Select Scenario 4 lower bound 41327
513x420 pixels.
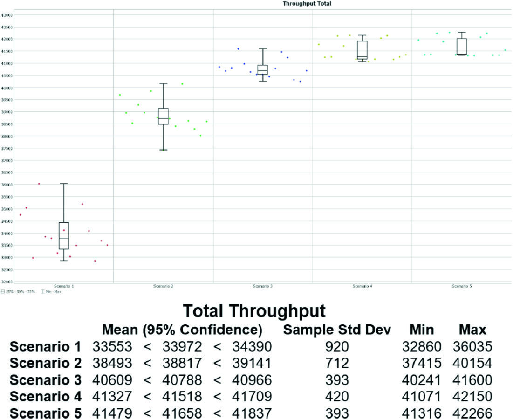click(x=112, y=396)
